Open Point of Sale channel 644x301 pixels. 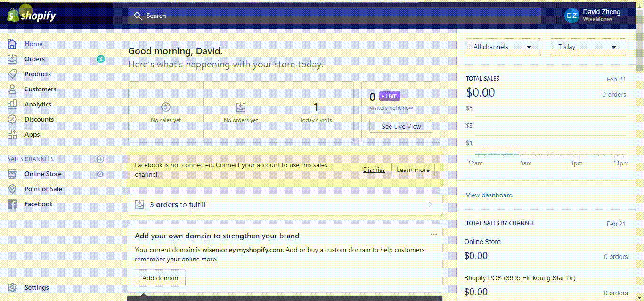click(x=43, y=189)
